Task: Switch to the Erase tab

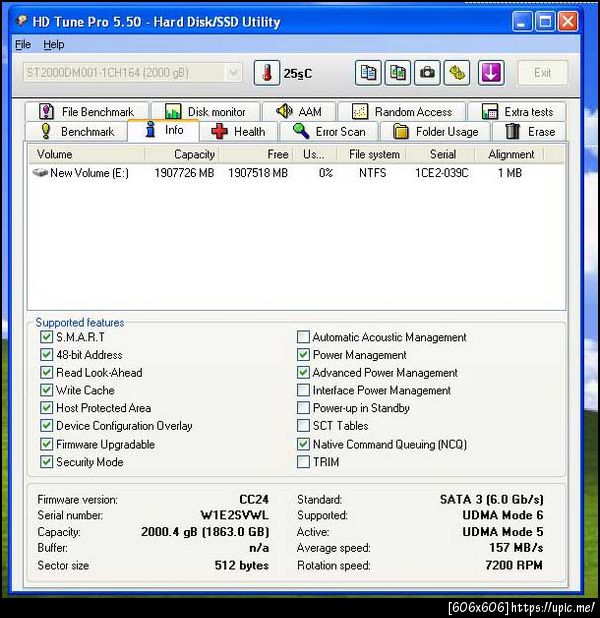Action: point(529,131)
